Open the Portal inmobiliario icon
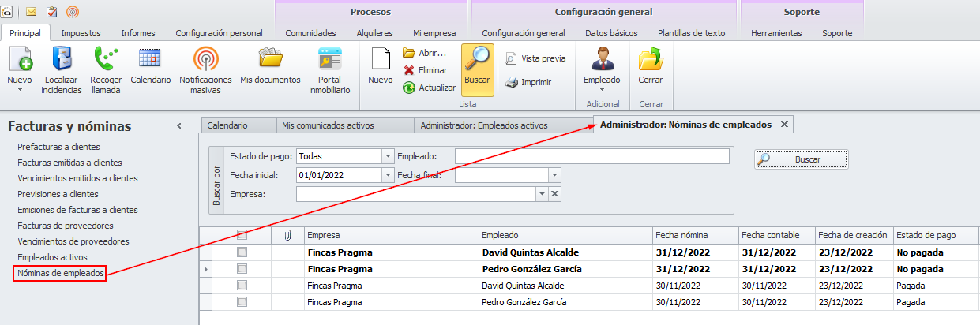980x325 pixels. pos(329,60)
